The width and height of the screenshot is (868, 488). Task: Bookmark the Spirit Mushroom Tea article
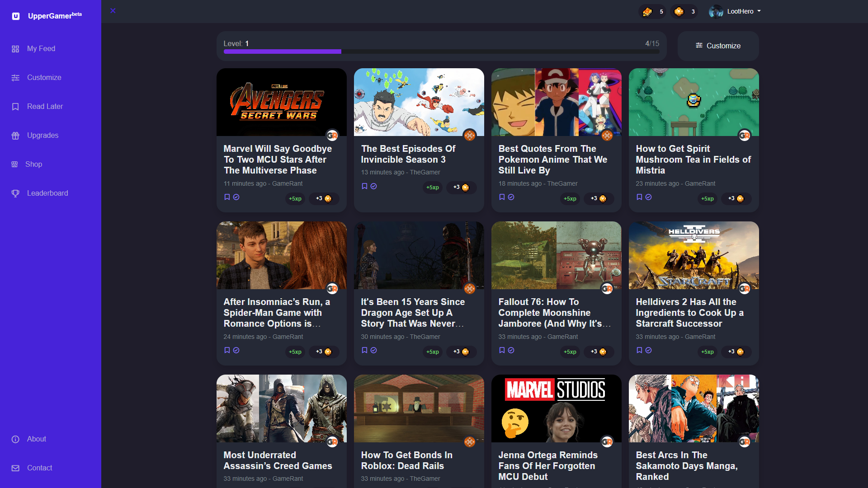pos(640,197)
